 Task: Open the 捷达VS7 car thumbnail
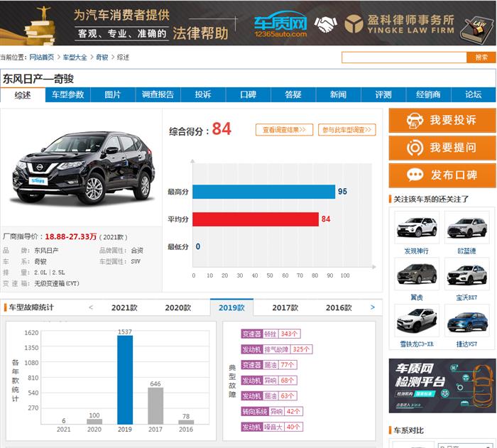click(x=467, y=320)
